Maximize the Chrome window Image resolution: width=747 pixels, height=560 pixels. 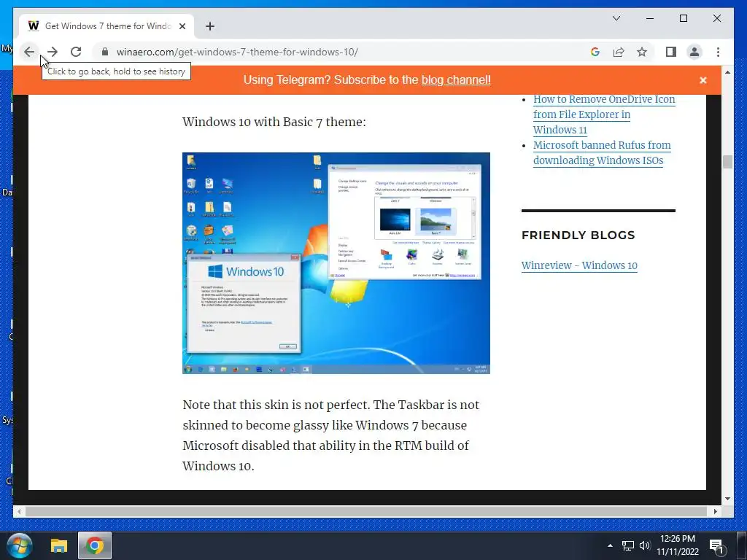coord(683,18)
